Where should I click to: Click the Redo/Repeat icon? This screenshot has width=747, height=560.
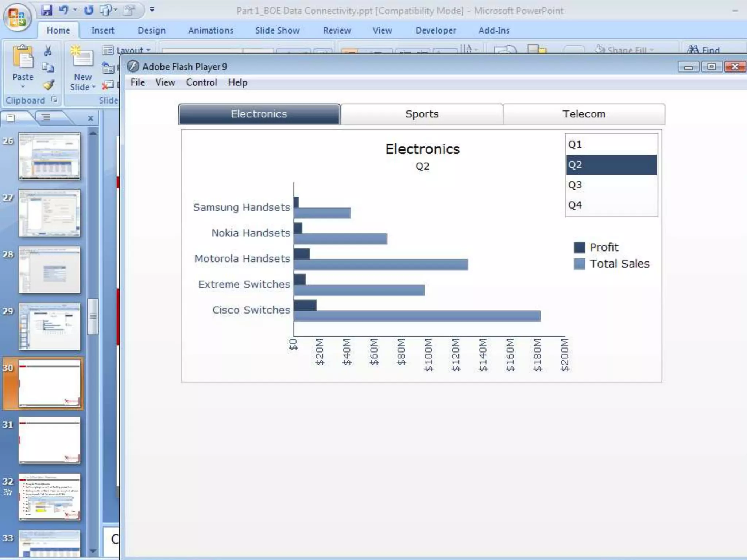coord(89,10)
